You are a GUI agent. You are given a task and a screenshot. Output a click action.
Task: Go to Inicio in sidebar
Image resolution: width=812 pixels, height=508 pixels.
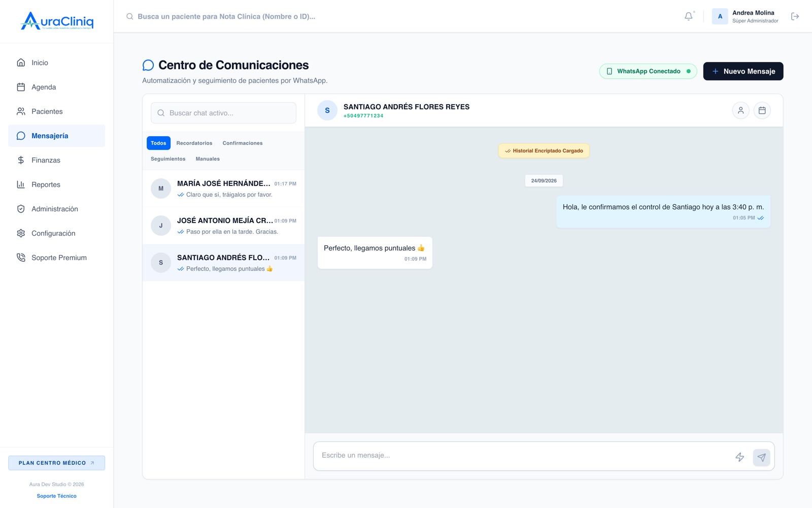point(57,62)
